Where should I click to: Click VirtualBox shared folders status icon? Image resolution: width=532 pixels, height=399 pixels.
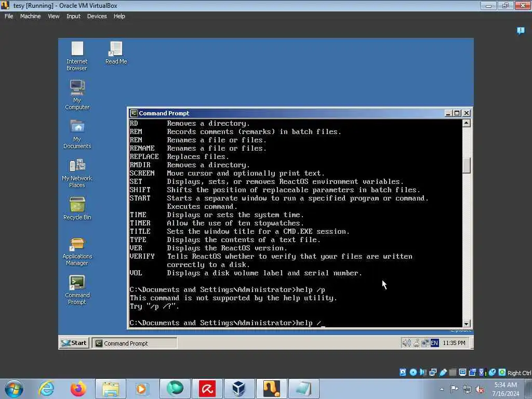[x=453, y=372]
